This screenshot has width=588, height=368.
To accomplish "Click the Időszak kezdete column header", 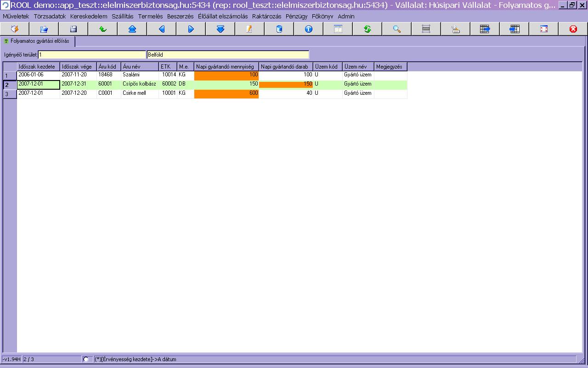I will [x=39, y=67].
